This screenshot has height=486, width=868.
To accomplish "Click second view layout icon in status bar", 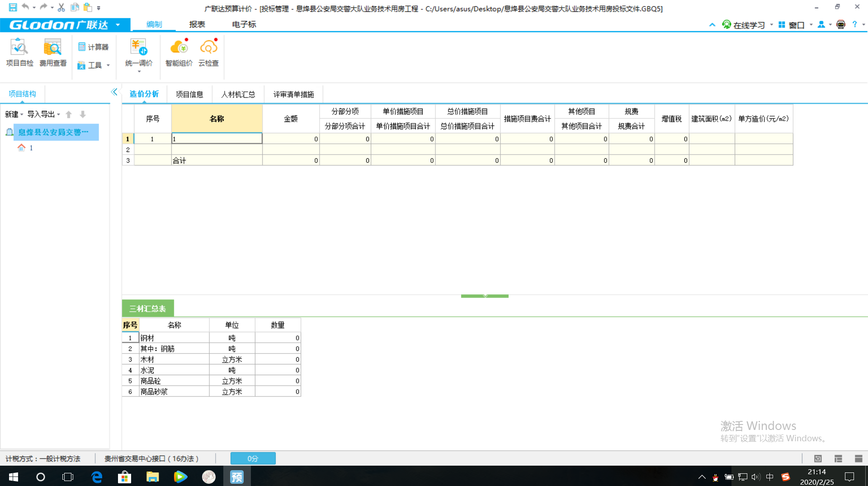I will coord(838,458).
